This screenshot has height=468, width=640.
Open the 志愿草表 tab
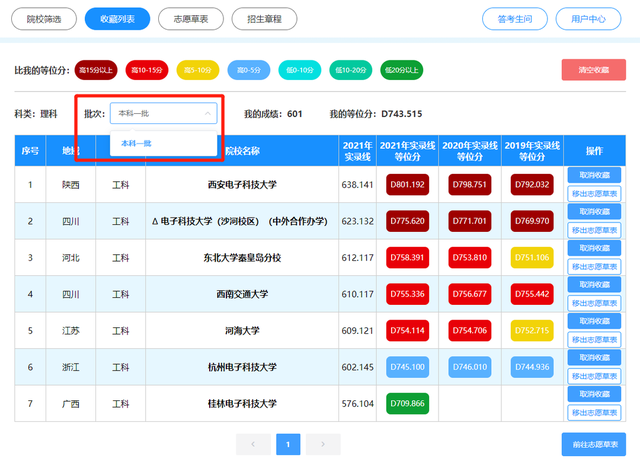coord(191,19)
